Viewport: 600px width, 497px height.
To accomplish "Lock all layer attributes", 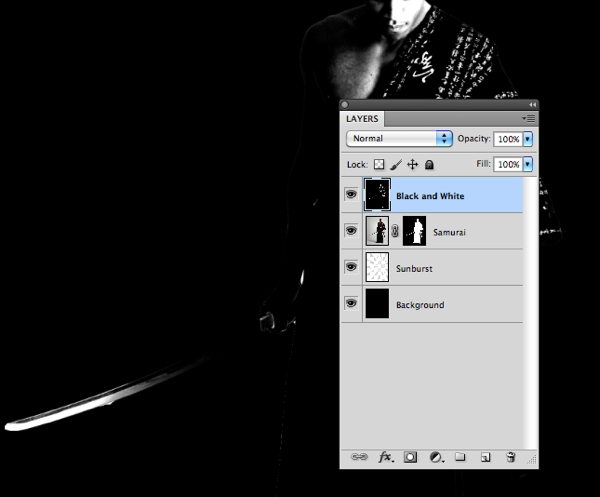I will tap(429, 165).
